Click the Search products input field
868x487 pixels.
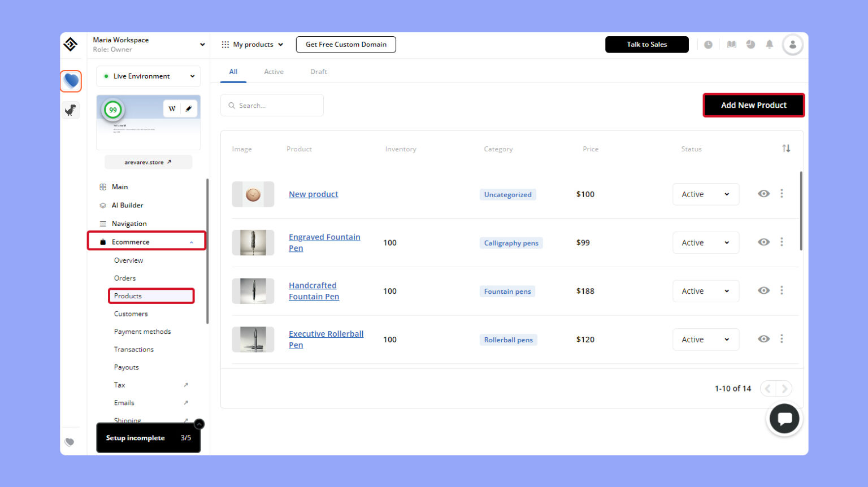(272, 105)
